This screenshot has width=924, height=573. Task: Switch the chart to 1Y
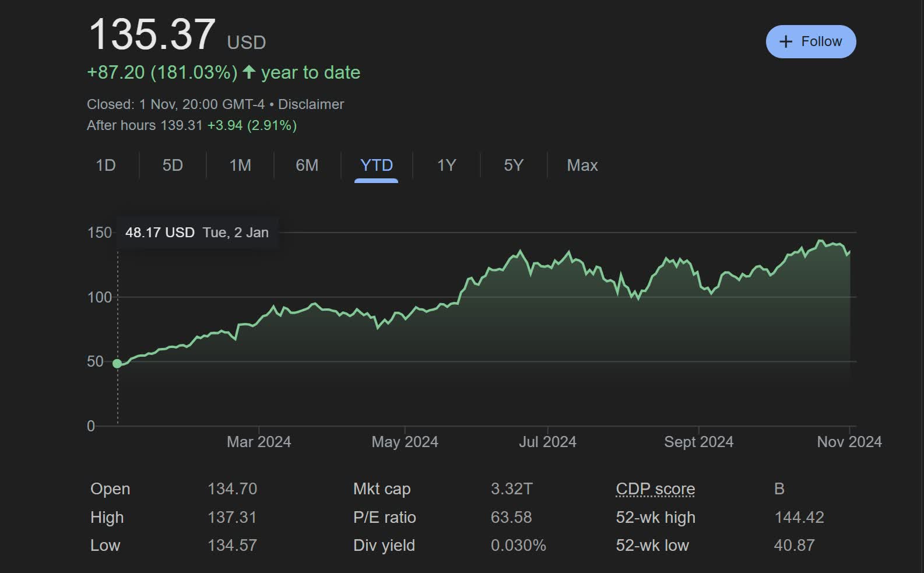tap(447, 166)
